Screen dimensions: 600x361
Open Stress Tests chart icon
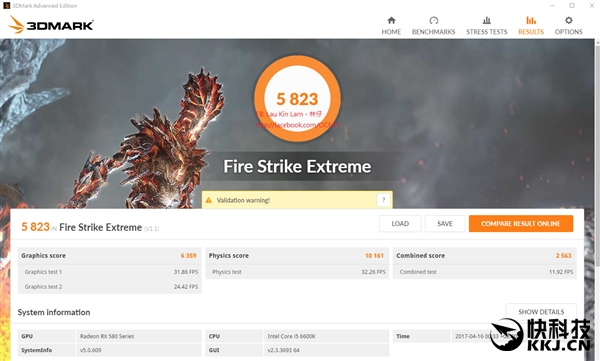point(487,20)
